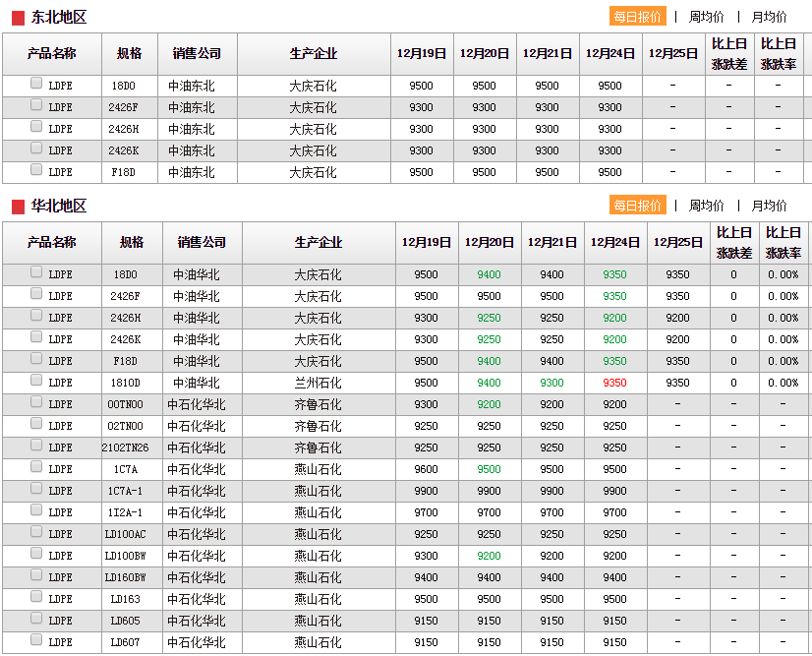
Task: Tick checkbox for 东北 LDPE 18D0 row
Action: coord(36,83)
